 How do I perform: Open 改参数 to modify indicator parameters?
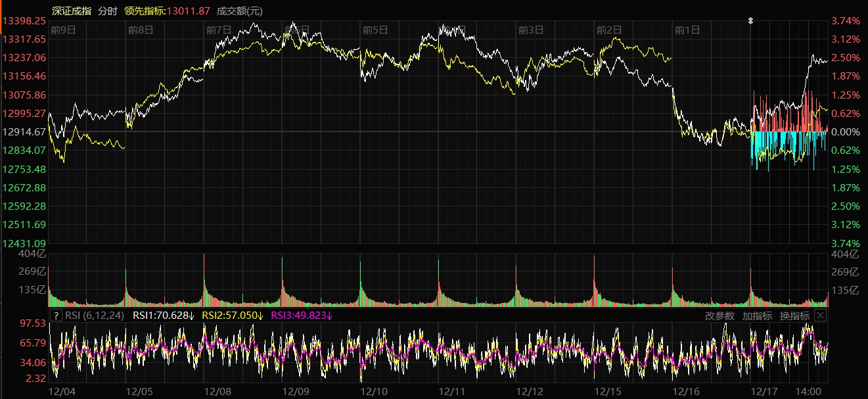pos(720,316)
